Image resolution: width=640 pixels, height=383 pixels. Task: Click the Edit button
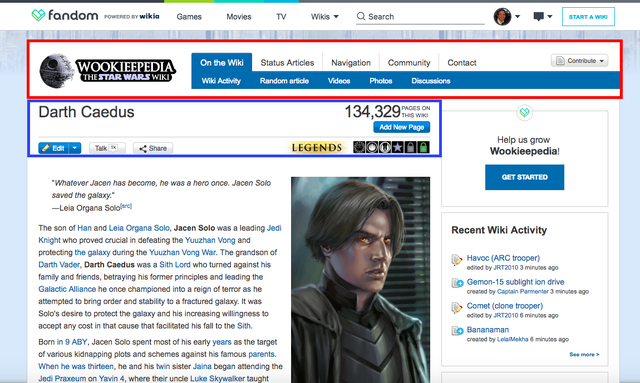coord(54,148)
